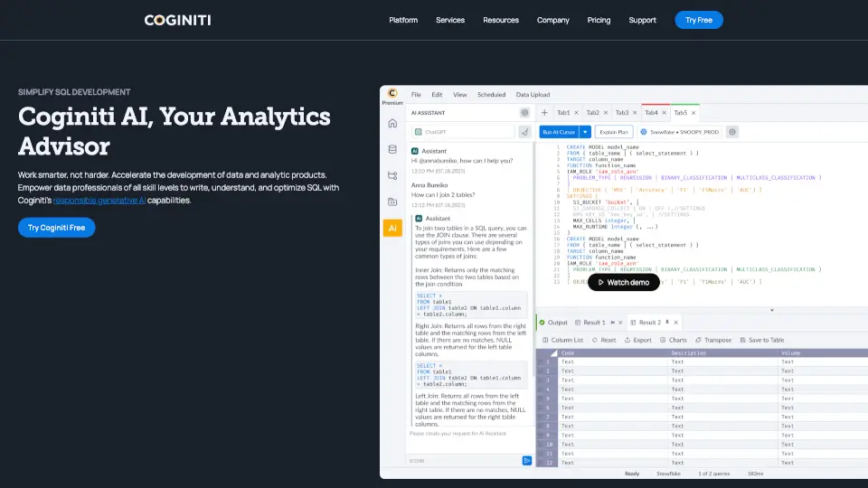This screenshot has height=488, width=868.
Task: Send the AI Assistant message
Action: (x=526, y=461)
